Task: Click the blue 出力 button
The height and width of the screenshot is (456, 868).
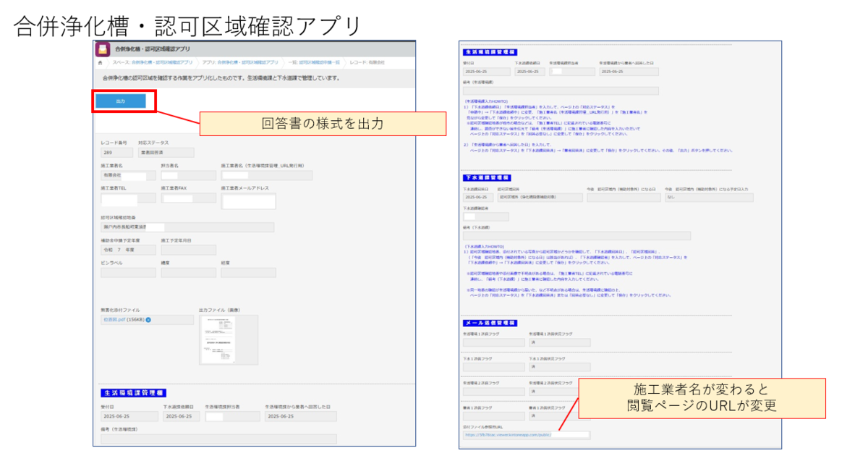Action: pos(121,101)
